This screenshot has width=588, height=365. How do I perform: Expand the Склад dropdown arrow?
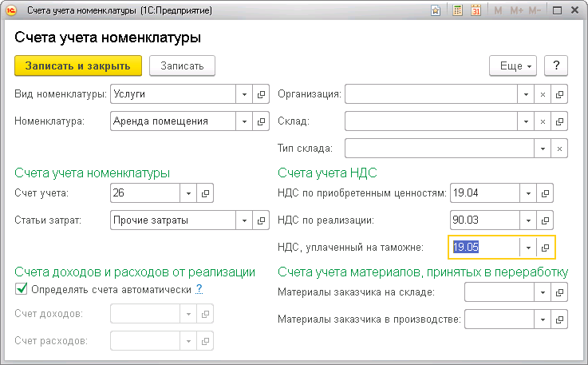click(526, 121)
